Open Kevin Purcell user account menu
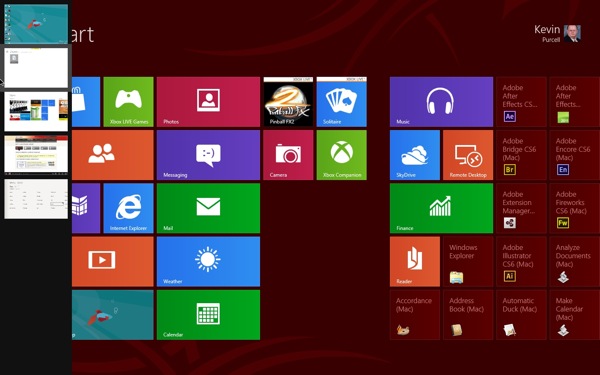Image resolution: width=600 pixels, height=375 pixels. (x=558, y=34)
